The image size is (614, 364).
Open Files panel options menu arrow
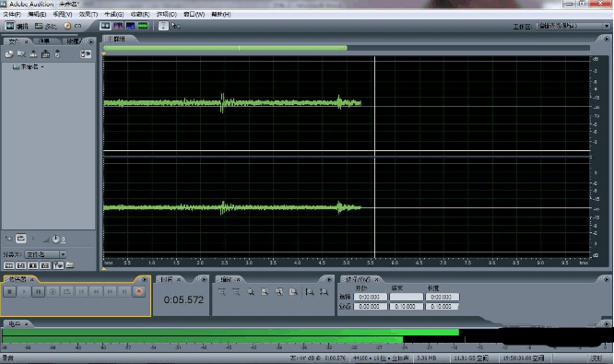[91, 41]
